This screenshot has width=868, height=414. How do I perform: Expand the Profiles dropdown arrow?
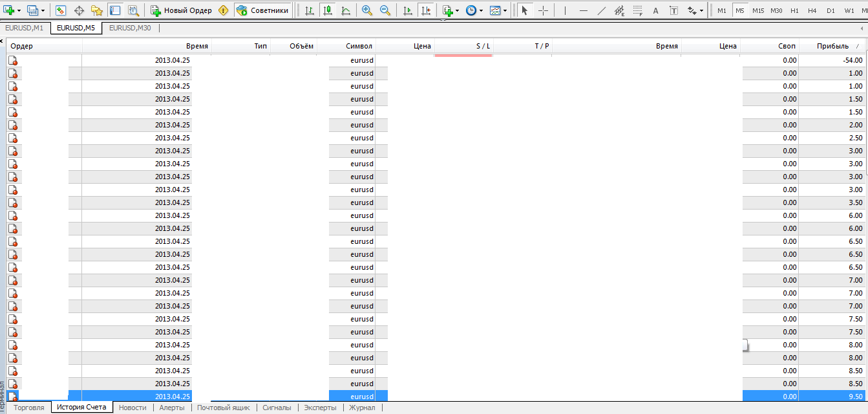[43, 11]
